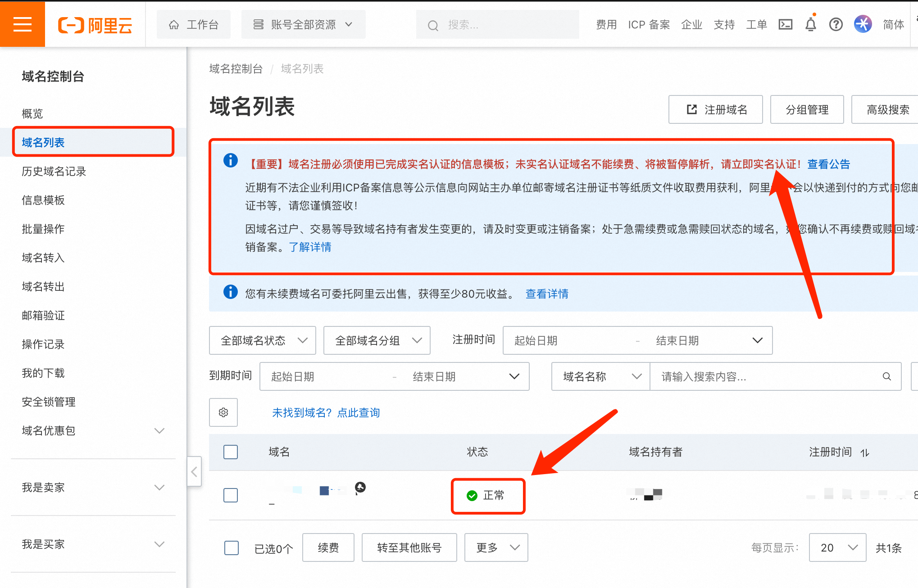Open 批量操作 in the sidebar

pyautogui.click(x=43, y=229)
